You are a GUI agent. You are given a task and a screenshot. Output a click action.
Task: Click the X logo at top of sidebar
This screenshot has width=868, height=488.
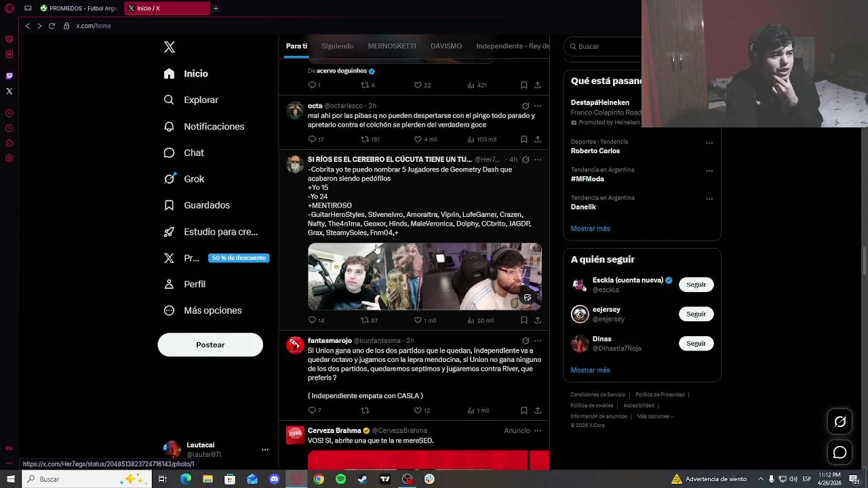pos(170,47)
